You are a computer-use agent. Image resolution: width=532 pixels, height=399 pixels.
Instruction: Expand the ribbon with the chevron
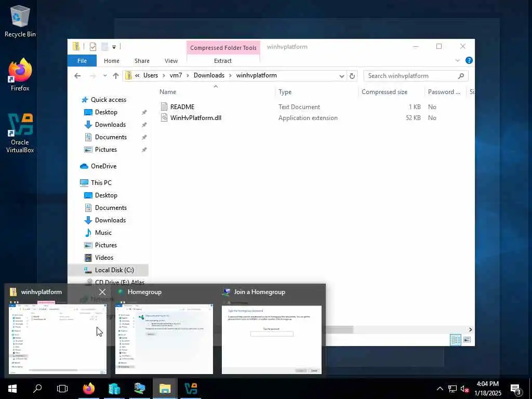(457, 60)
